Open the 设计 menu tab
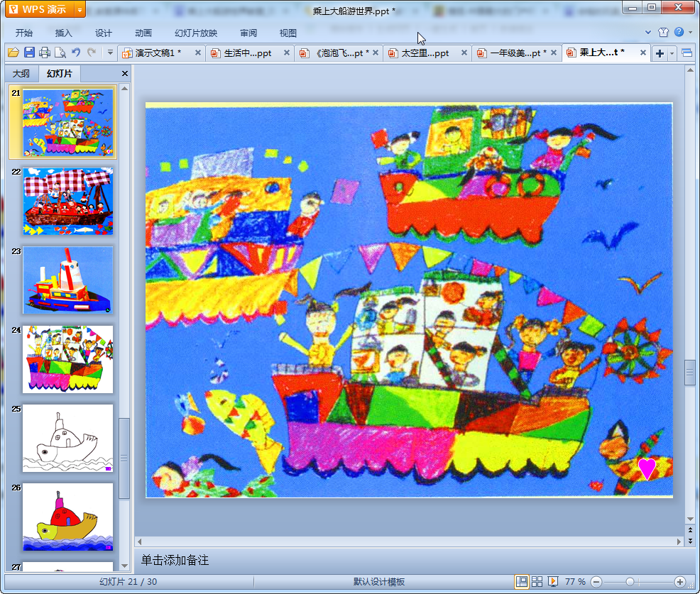Image resolution: width=700 pixels, height=594 pixels. click(x=103, y=33)
